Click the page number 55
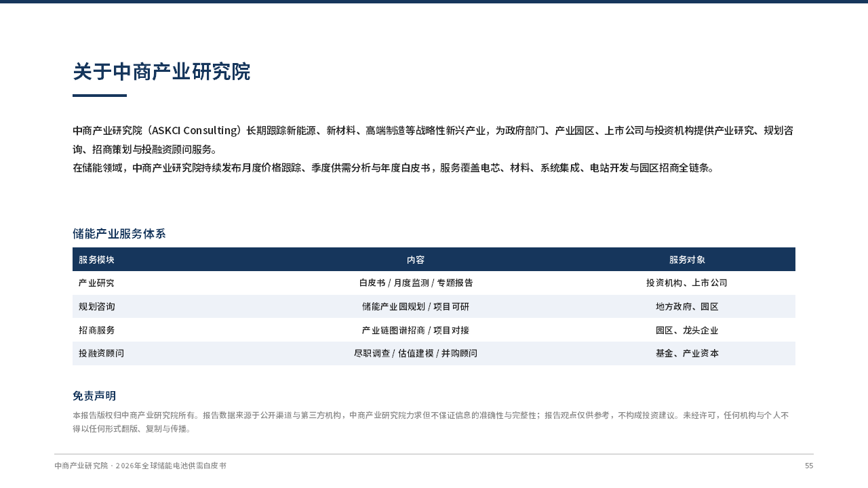Viewport: 868px width, 488px height. [x=809, y=466]
